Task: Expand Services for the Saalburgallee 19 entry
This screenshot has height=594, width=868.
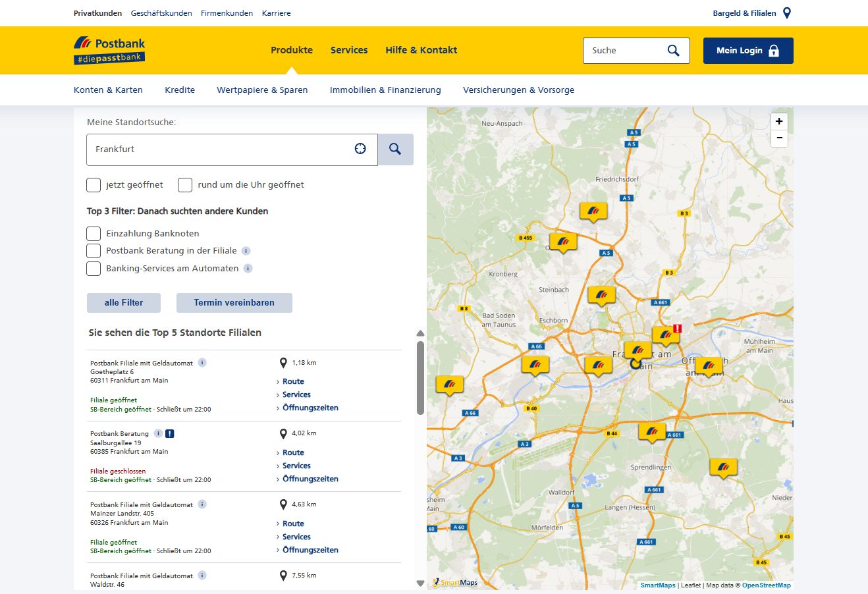Action: point(296,466)
